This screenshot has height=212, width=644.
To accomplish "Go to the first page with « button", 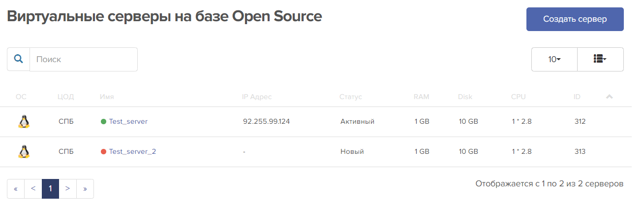I will tap(16, 188).
